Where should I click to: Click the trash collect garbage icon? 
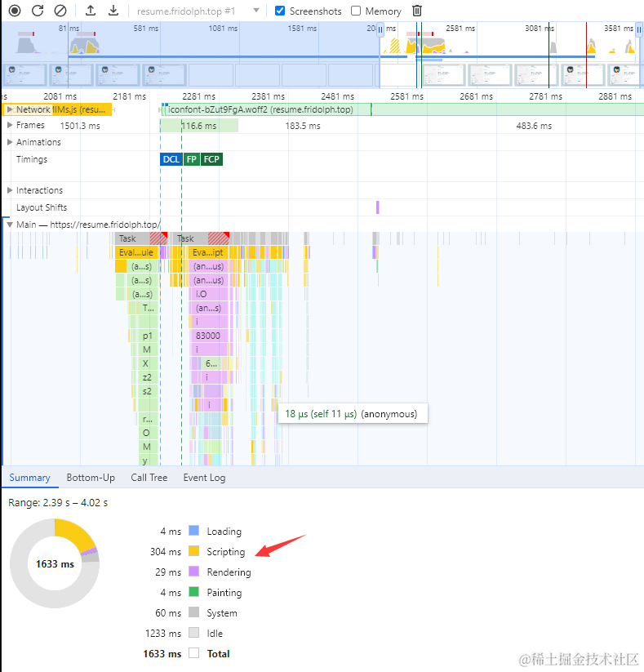coord(417,11)
